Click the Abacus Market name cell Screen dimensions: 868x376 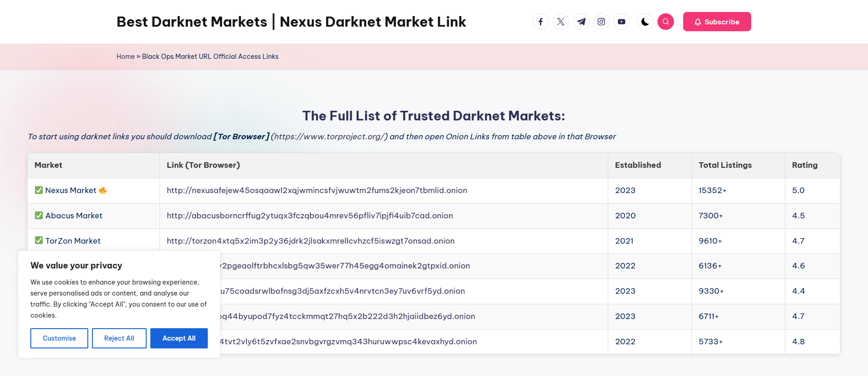pos(94,216)
